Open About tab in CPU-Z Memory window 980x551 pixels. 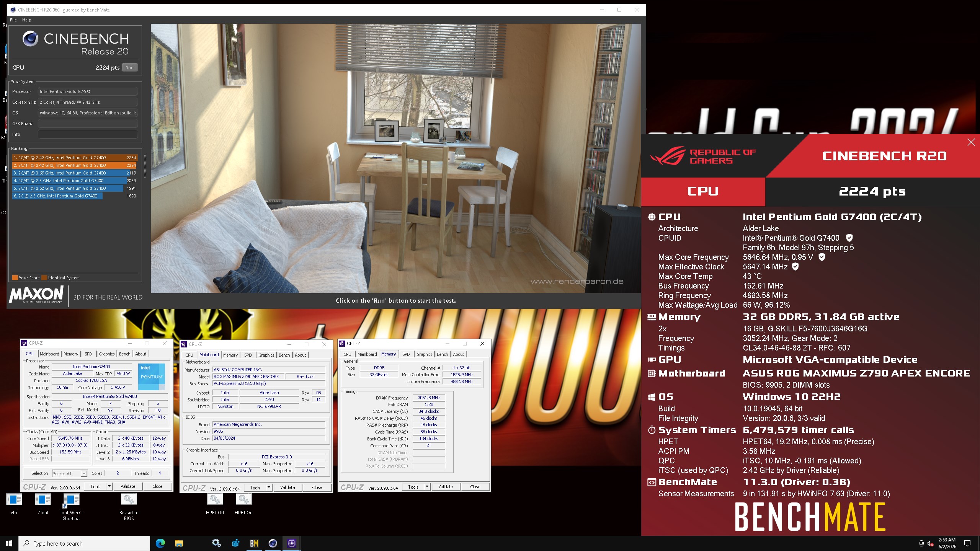458,354
